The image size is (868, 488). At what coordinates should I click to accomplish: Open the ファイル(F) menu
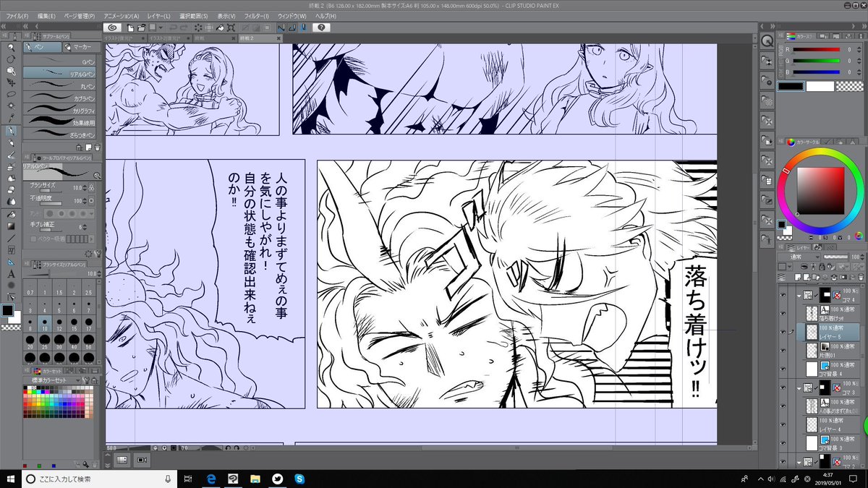16,16
